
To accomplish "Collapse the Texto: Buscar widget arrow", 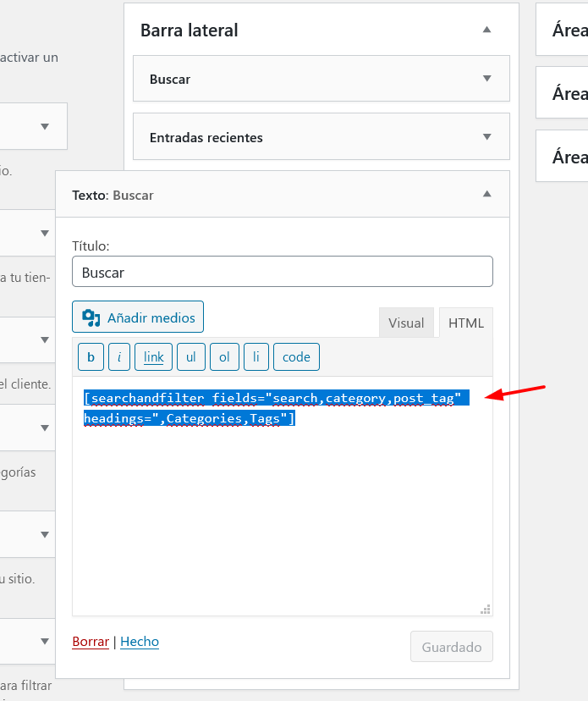I will pos(486,194).
